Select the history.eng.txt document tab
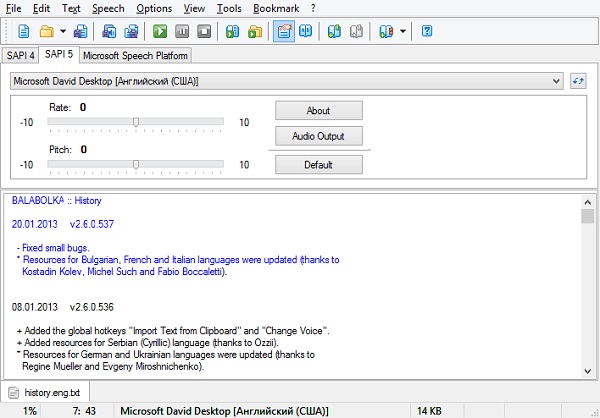 click(45, 393)
